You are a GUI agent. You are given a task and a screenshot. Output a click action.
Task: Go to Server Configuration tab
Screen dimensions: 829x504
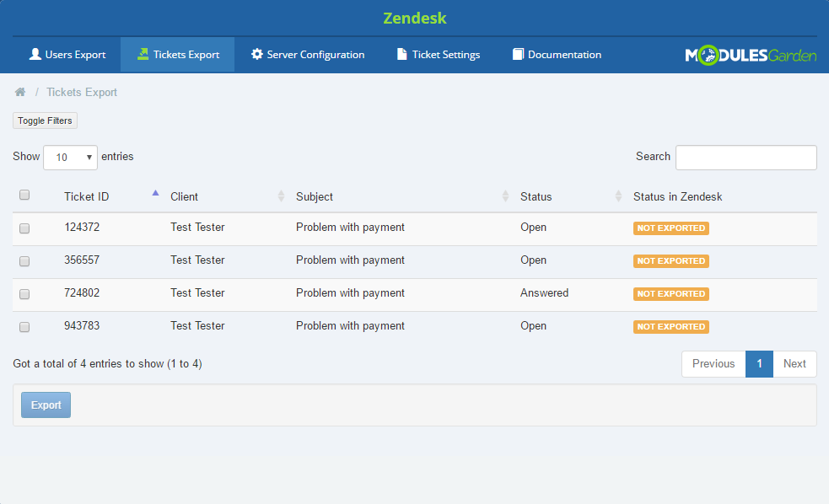[308, 55]
